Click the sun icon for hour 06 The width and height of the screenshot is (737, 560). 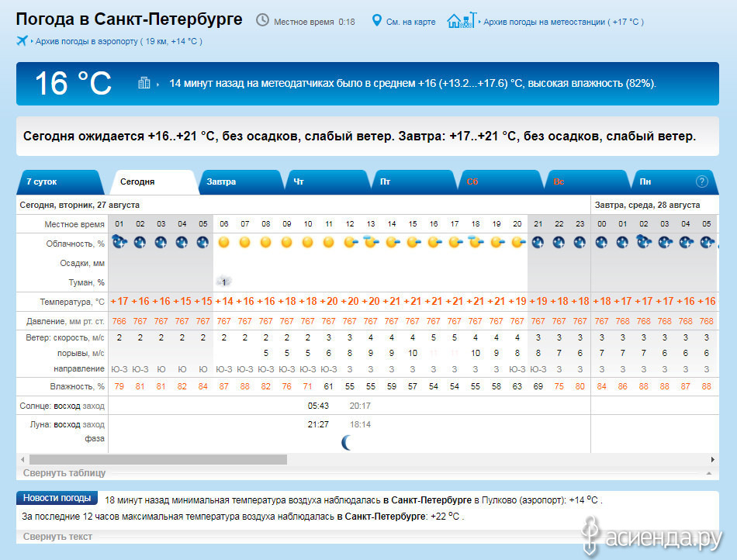point(223,243)
